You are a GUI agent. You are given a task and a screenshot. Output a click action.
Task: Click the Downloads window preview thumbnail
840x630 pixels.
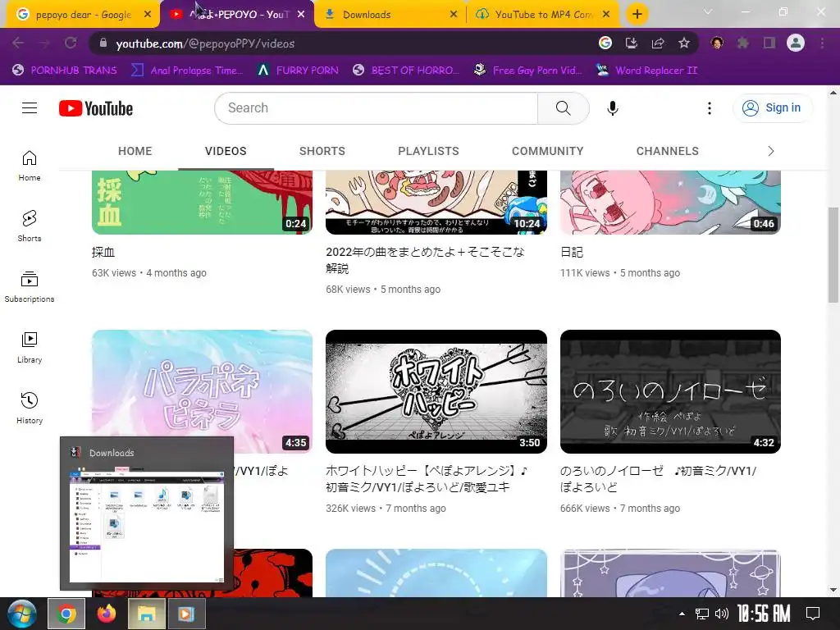147,527
